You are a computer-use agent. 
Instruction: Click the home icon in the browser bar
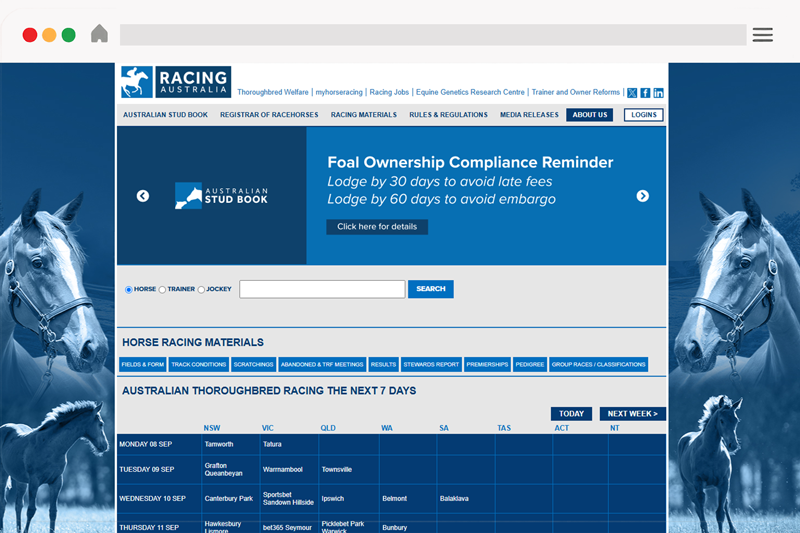click(x=99, y=34)
